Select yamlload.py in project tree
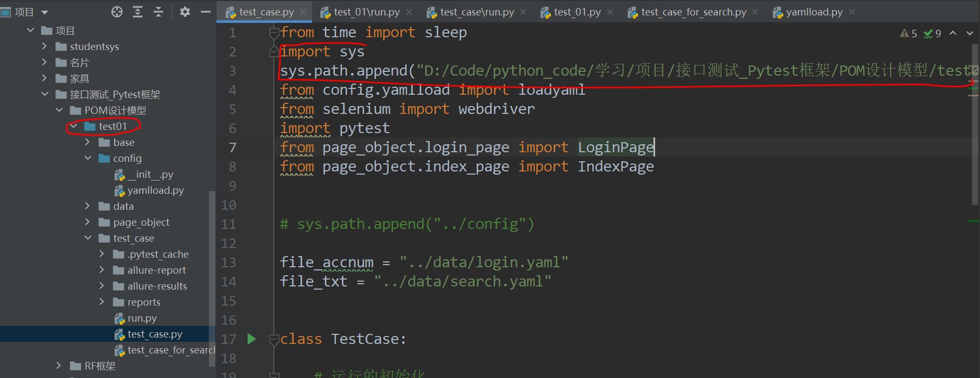 point(149,191)
